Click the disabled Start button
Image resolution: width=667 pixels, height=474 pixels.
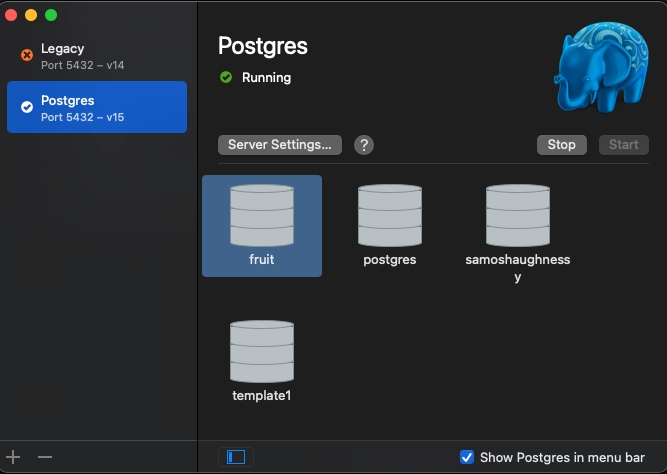pyautogui.click(x=623, y=145)
